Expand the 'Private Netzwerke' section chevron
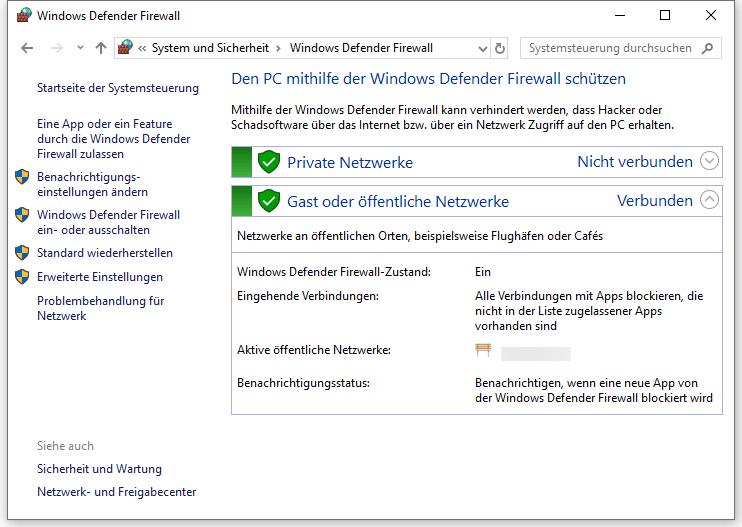This screenshot has height=527, width=742. pos(709,161)
